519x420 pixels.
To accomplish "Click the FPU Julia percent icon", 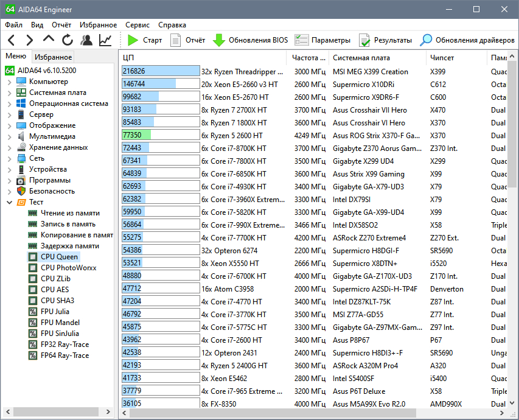I will (x=33, y=312).
